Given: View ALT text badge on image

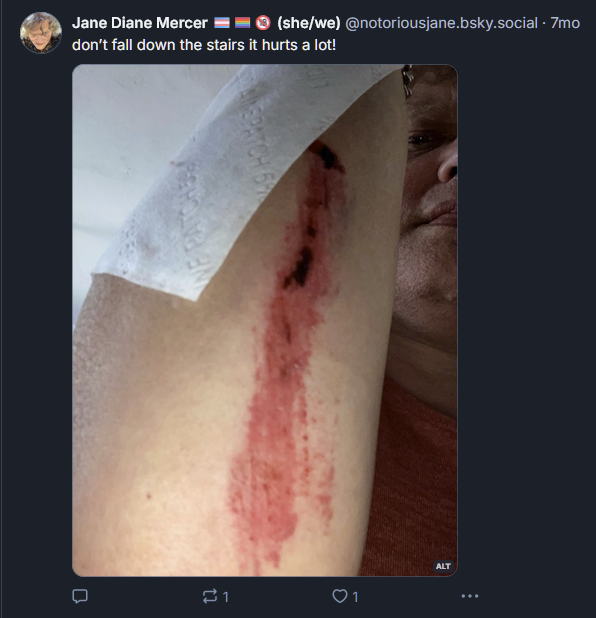Looking at the screenshot, I should 443,566.
